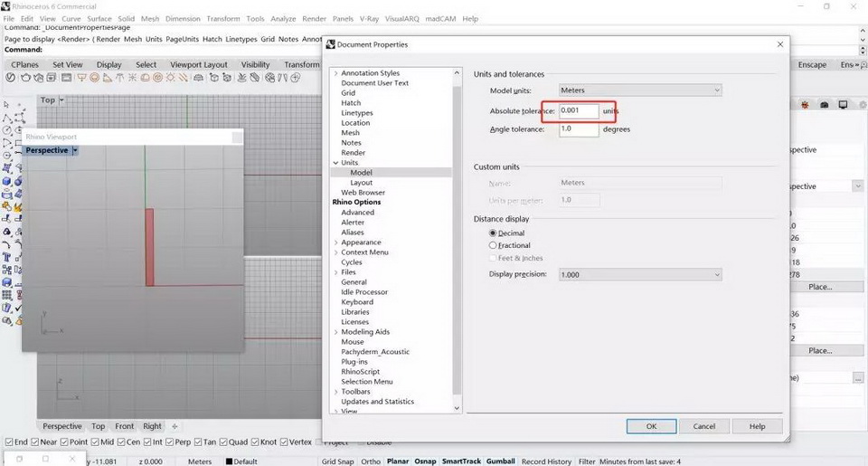Screen dimensions: 868x466
Task: Add new viewport tab with plus icon
Action: coord(175,426)
